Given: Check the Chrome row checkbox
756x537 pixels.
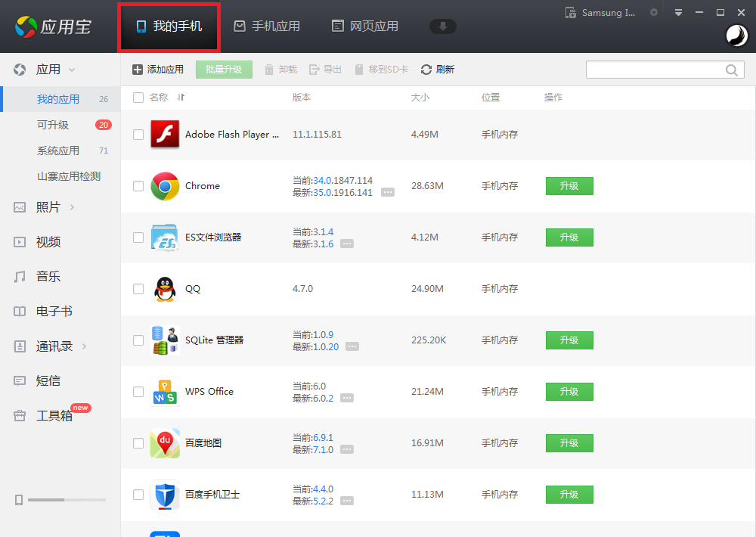Looking at the screenshot, I should [x=138, y=186].
